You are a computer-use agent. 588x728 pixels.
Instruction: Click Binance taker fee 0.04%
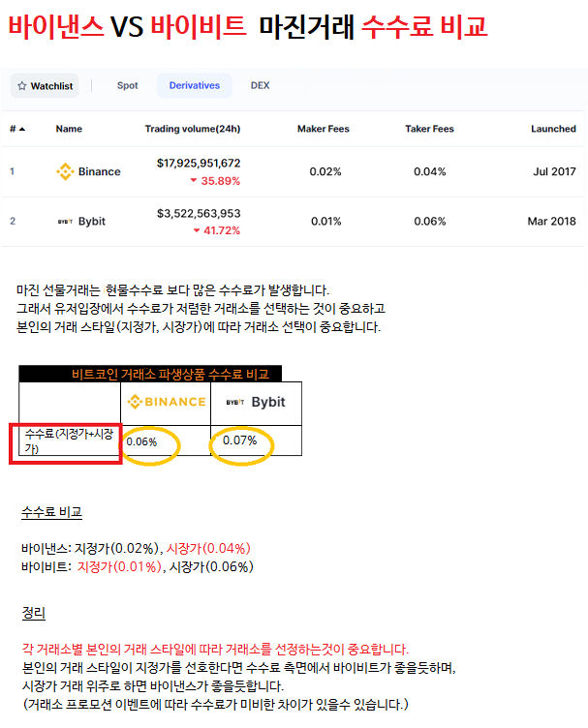pyautogui.click(x=430, y=171)
